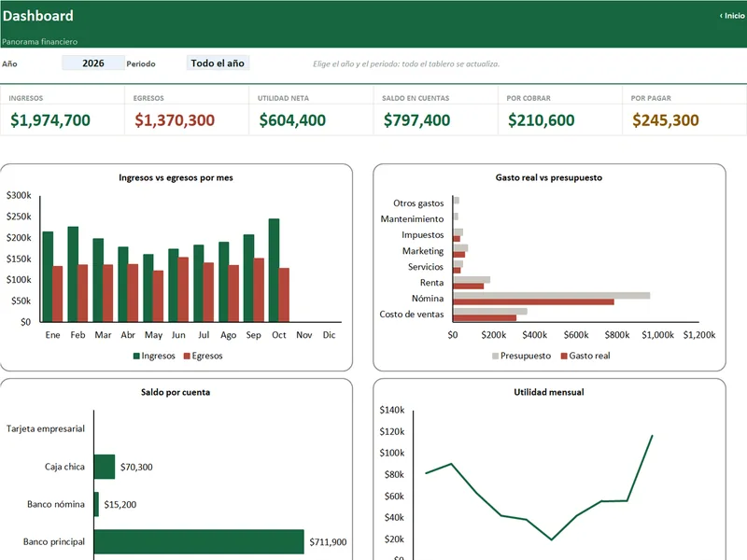Click the gray Presupuesto legend swatch
This screenshot has width=747, height=560.
click(496, 356)
